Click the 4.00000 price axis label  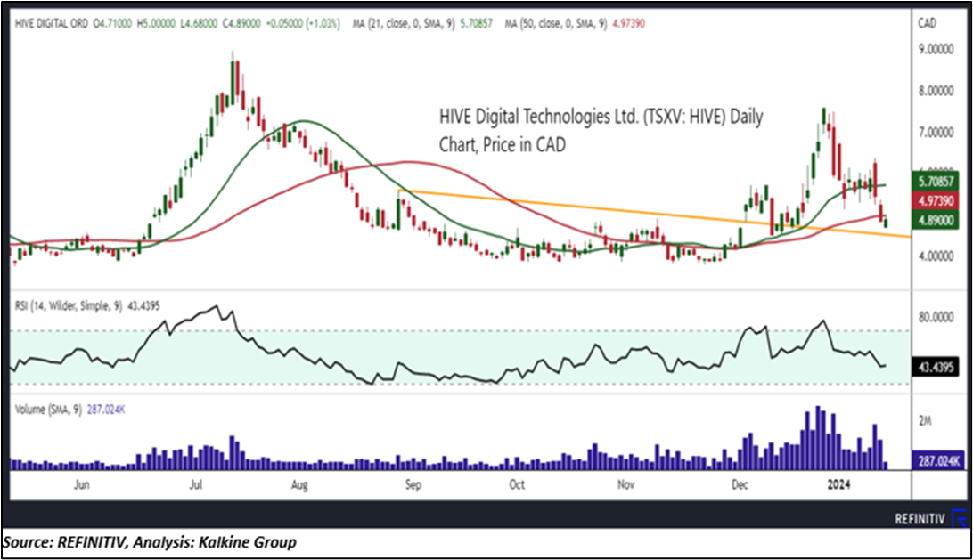[936, 256]
